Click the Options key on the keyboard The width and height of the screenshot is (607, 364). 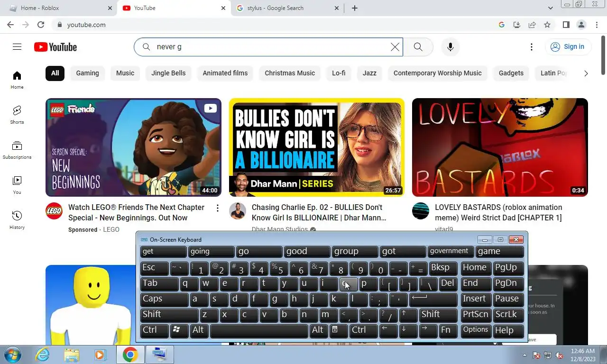pyautogui.click(x=476, y=330)
